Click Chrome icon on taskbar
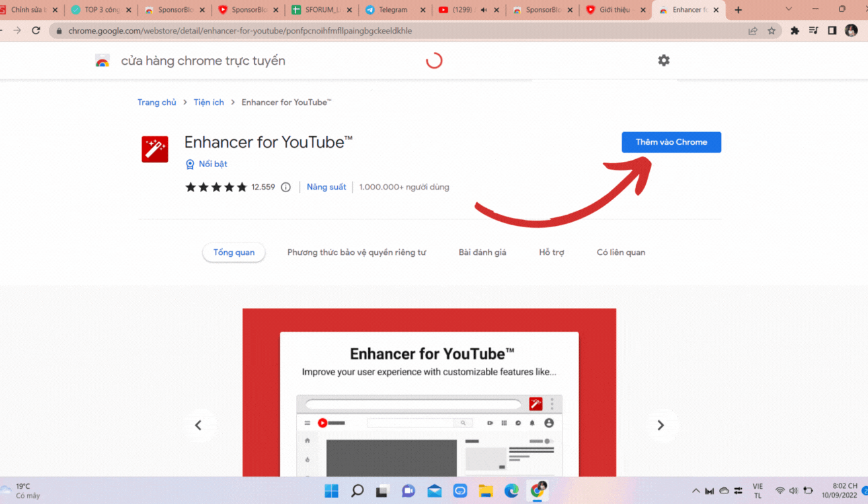Image resolution: width=868 pixels, height=504 pixels. 538,490
